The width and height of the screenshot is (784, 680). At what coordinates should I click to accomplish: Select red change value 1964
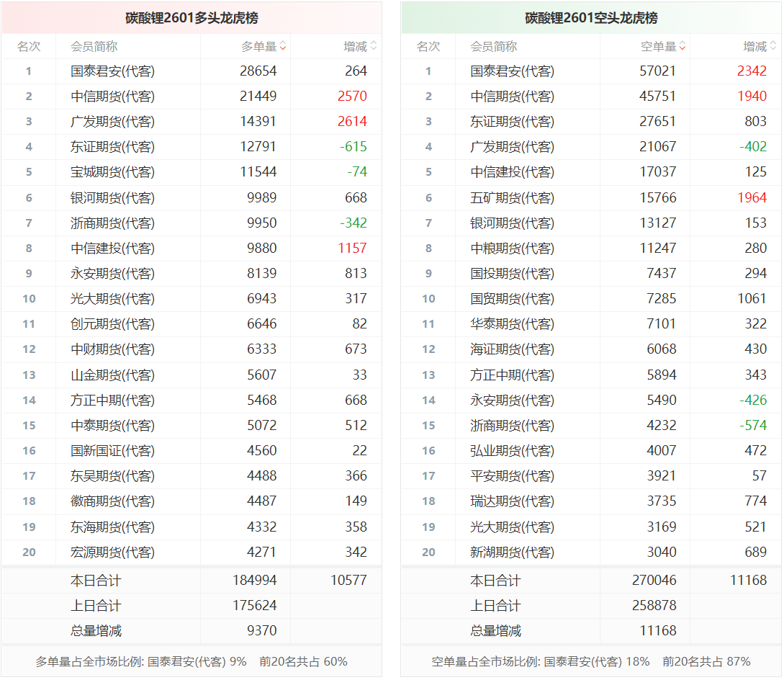click(752, 197)
